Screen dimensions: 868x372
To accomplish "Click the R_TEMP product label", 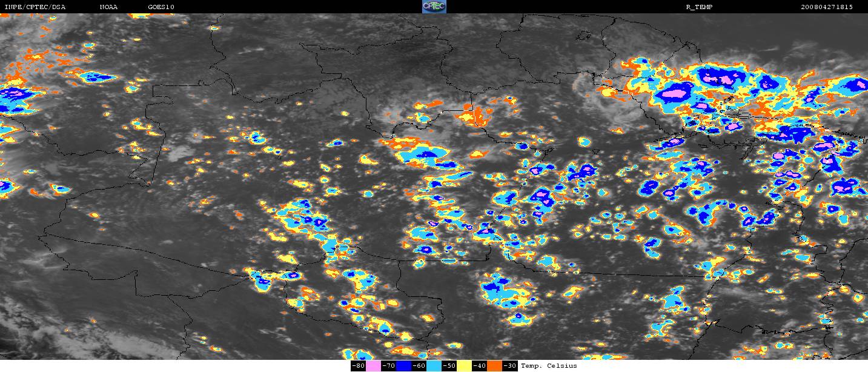I will pyautogui.click(x=698, y=7).
